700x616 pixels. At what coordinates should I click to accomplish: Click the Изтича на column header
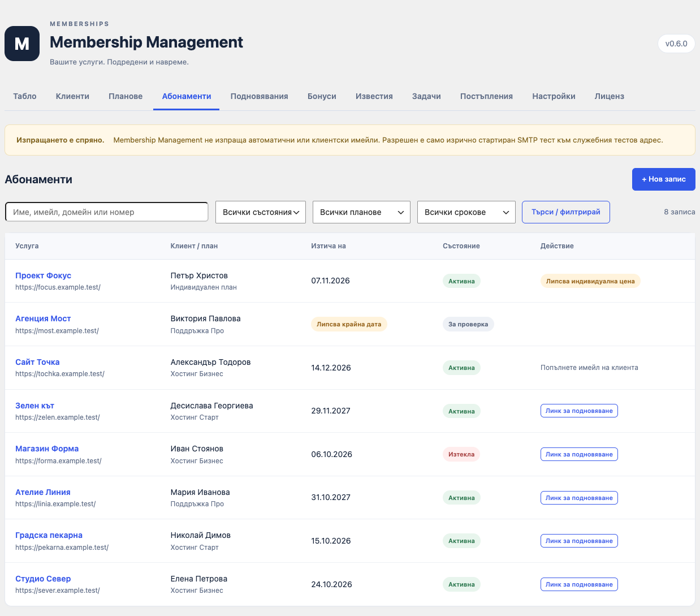pyautogui.click(x=328, y=246)
